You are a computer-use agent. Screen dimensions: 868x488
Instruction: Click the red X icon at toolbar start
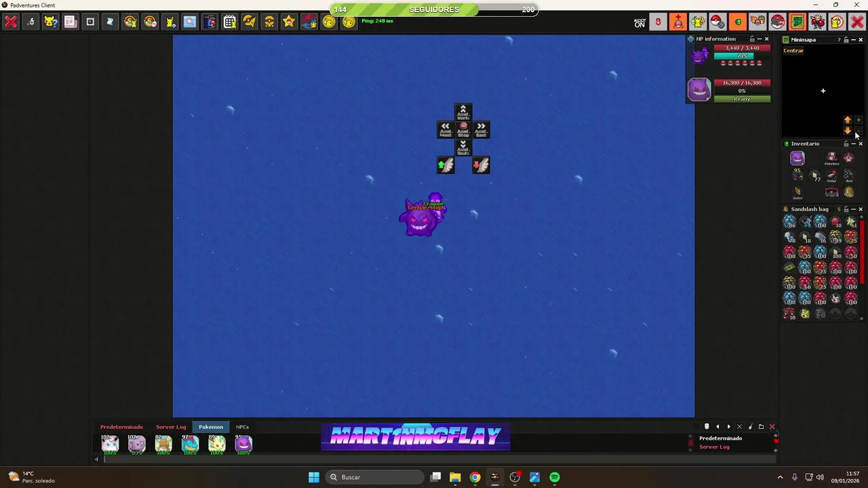point(11,22)
